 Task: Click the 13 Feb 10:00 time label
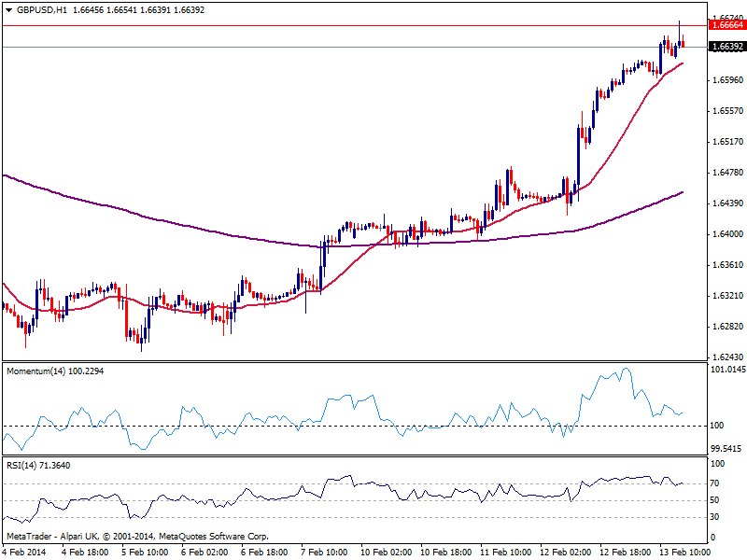click(x=685, y=552)
